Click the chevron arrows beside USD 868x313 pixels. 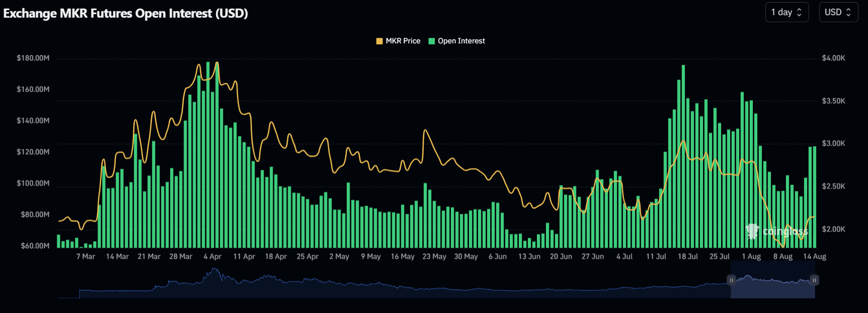pos(848,12)
